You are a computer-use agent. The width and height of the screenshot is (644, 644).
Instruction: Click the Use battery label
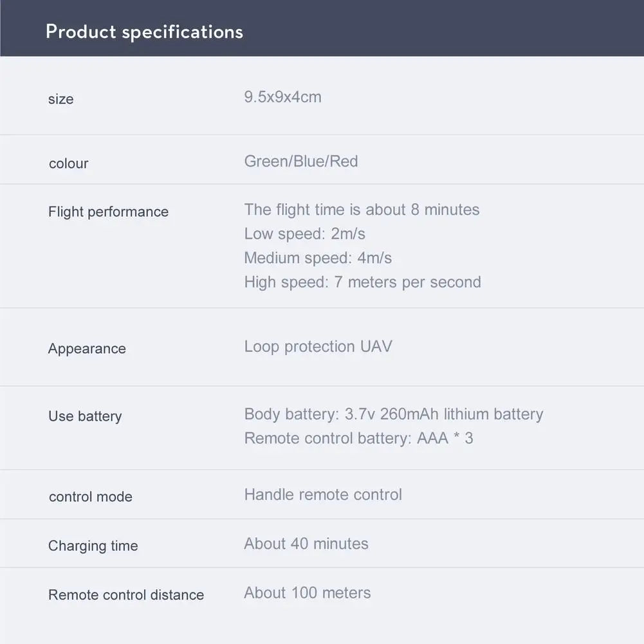[85, 416]
